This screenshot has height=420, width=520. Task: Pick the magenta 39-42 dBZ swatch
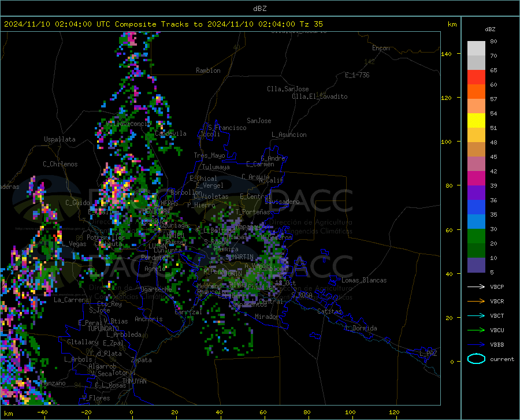(476, 179)
